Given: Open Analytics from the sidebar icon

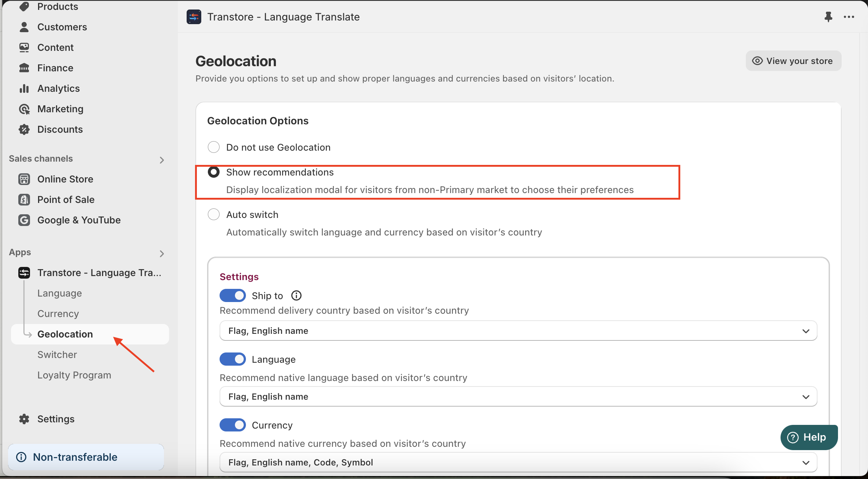Looking at the screenshot, I should (x=24, y=88).
